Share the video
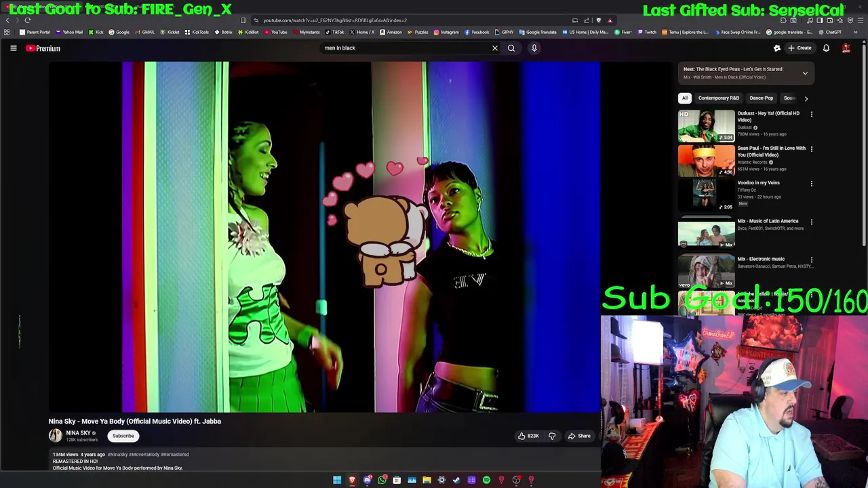Screen dimensions: 868x488 pyautogui.click(x=580, y=436)
